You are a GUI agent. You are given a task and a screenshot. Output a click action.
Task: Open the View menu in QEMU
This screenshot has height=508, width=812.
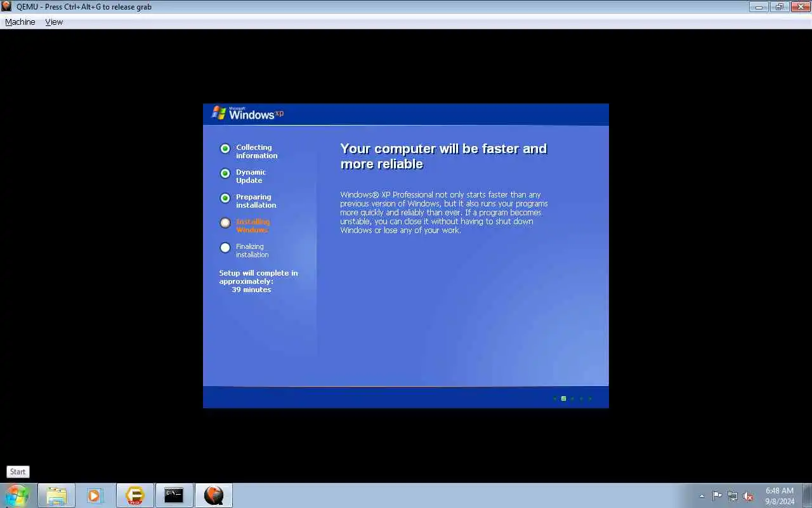click(54, 22)
